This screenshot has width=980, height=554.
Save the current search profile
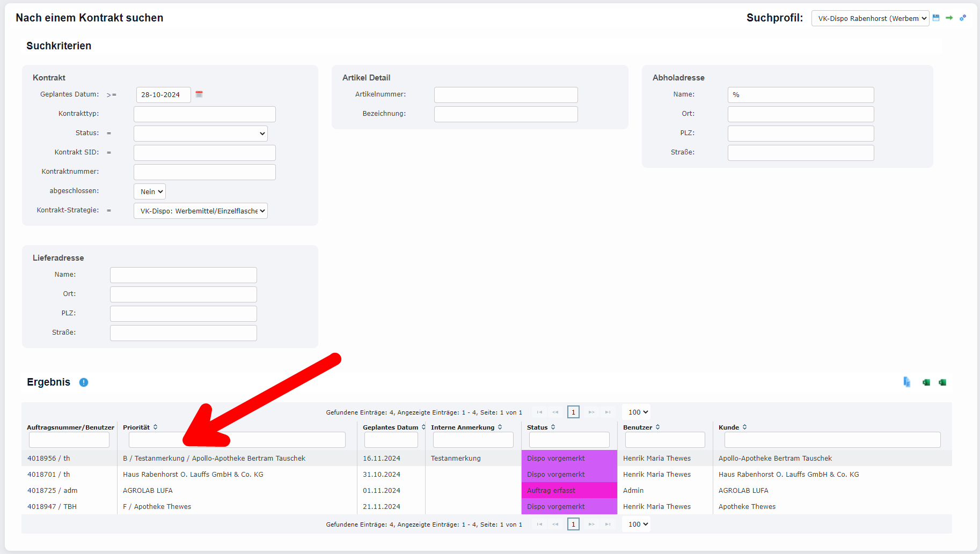point(936,18)
